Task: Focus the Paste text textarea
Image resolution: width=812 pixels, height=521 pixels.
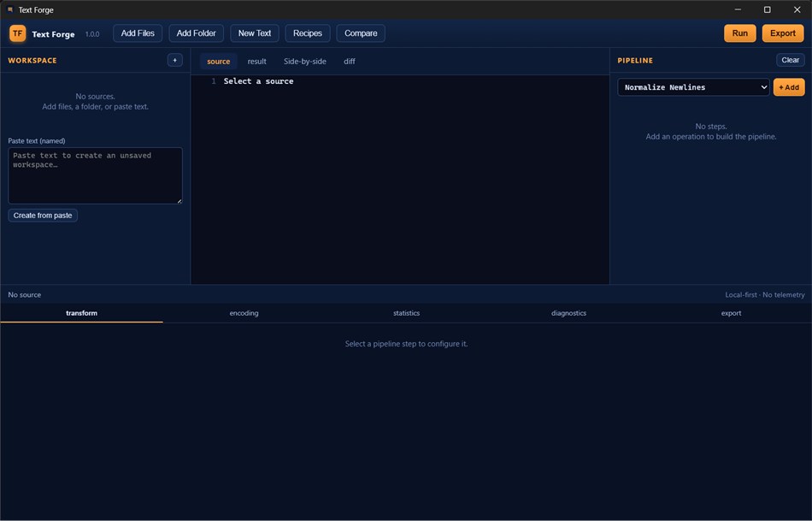Action: click(95, 175)
